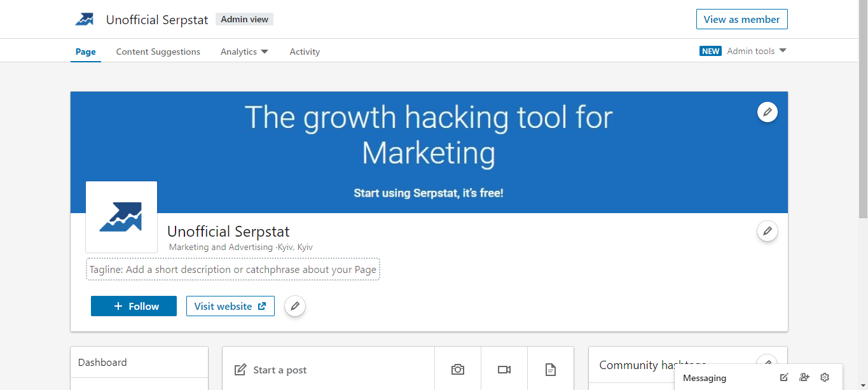Screen dimensions: 868x390
Task: Click the Unofficial Serpstat header title
Action: pyautogui.click(x=157, y=20)
